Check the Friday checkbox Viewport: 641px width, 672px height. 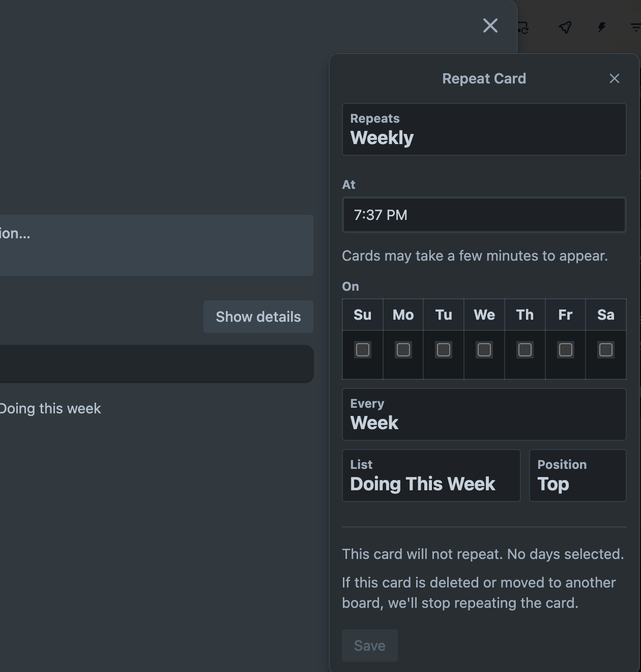coord(565,350)
